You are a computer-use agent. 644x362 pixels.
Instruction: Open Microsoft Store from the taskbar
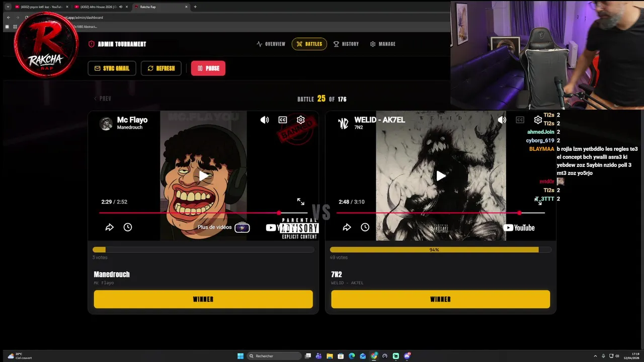pos(341,356)
